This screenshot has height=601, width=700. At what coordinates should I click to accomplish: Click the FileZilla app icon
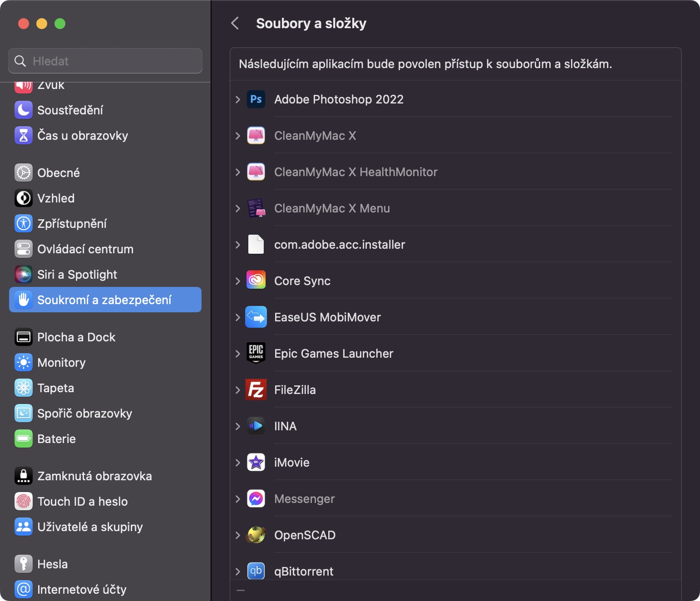pos(256,390)
